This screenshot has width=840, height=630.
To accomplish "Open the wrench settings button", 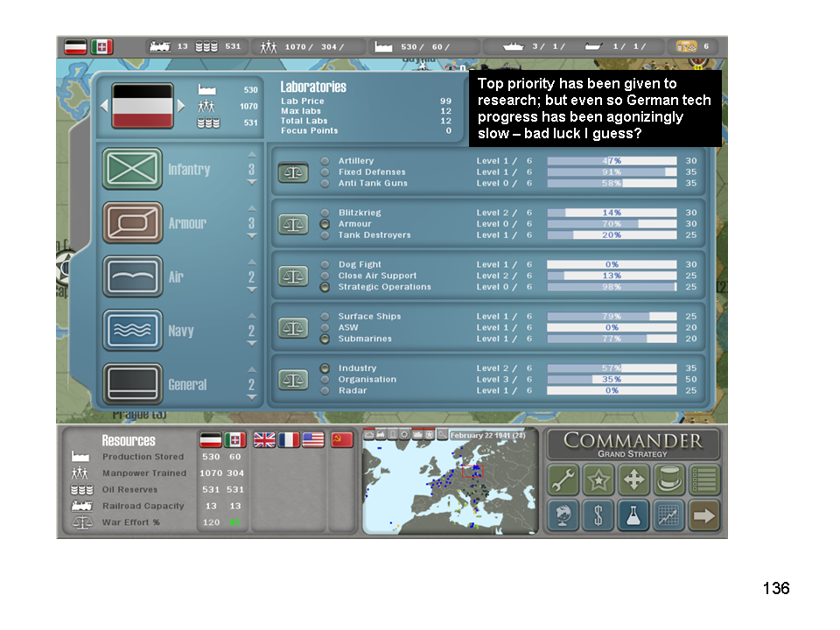I will [x=563, y=480].
